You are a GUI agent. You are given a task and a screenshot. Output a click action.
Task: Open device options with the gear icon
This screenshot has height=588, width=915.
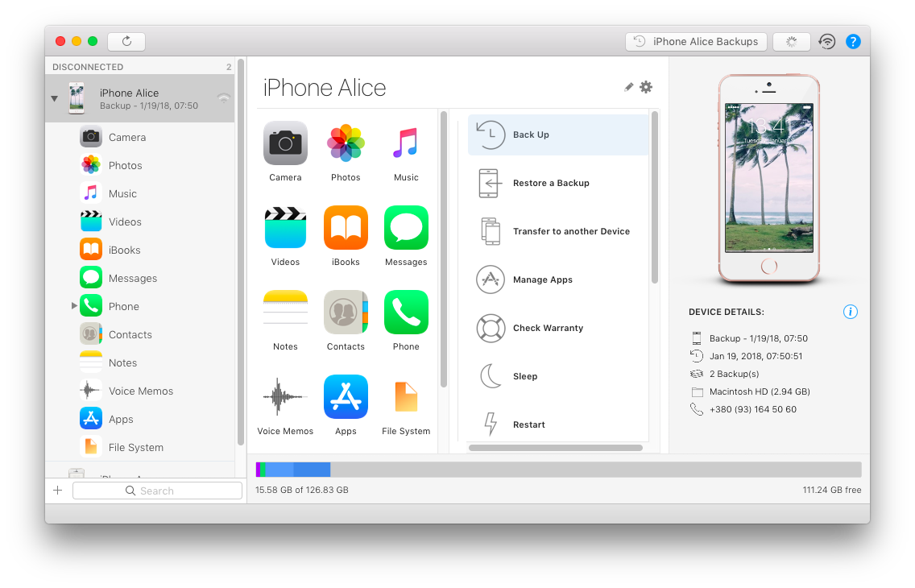(646, 87)
